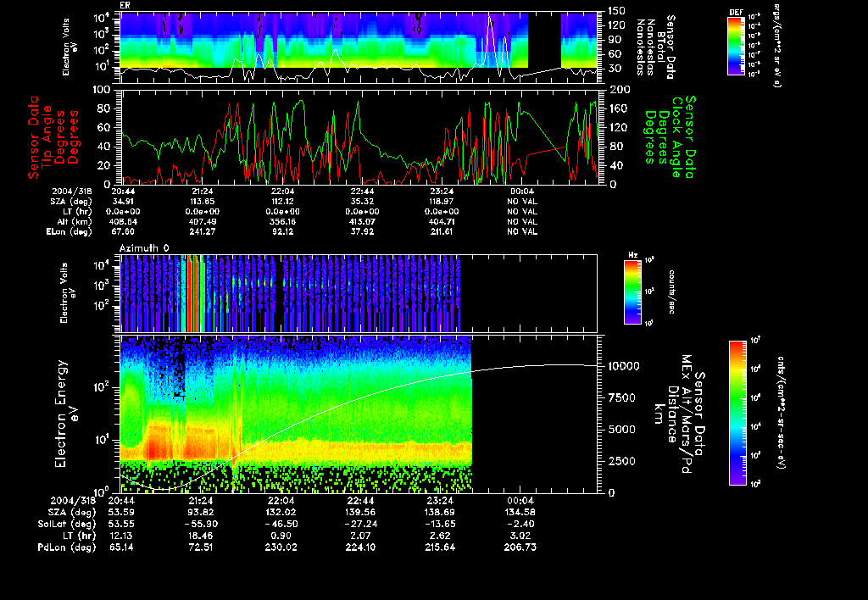Click the Azimuth 0 spectrogram panel
Viewport: 868px width, 600px height.
point(359,293)
